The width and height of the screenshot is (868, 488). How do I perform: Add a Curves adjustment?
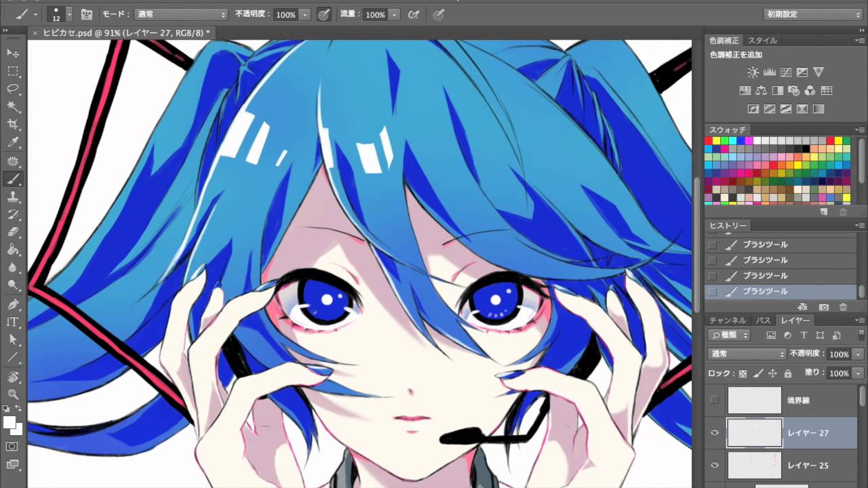point(786,73)
